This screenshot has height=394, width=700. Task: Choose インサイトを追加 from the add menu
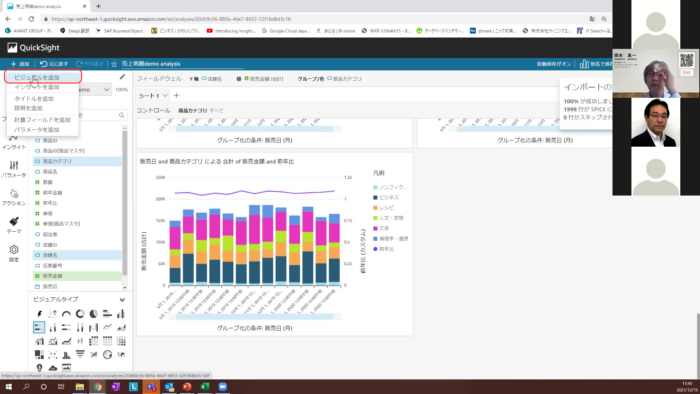pos(43,87)
